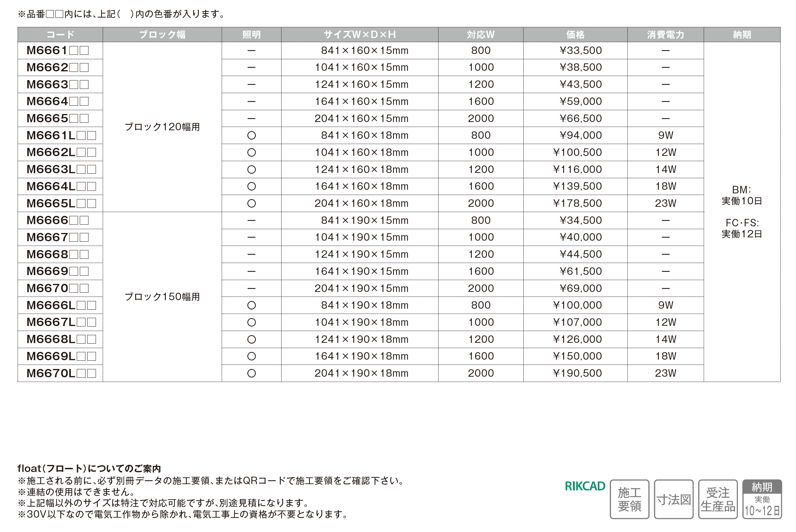The height and width of the screenshot is (532, 796).
Task: Click the RIKCAD logo
Action: 585,486
